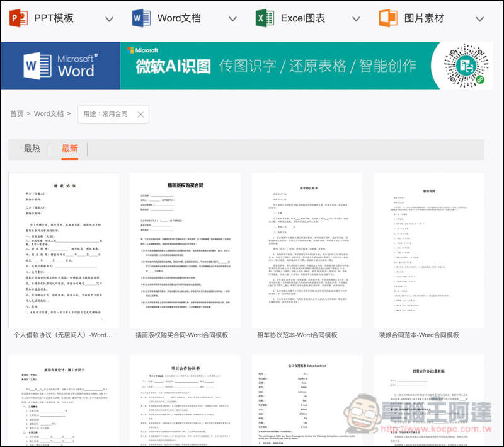This screenshot has width=504, height=447.
Task: Click the orange image material icon
Action: pos(388,18)
